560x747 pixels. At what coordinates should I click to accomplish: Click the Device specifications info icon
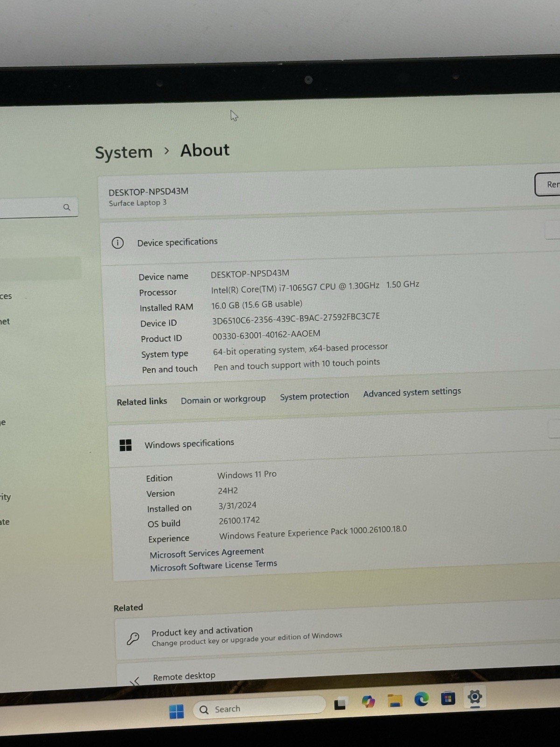pyautogui.click(x=118, y=243)
